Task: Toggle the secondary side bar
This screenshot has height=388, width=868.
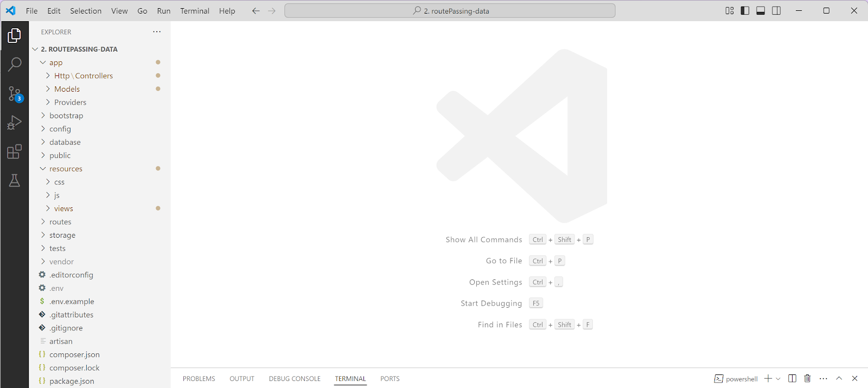Action: (776, 11)
